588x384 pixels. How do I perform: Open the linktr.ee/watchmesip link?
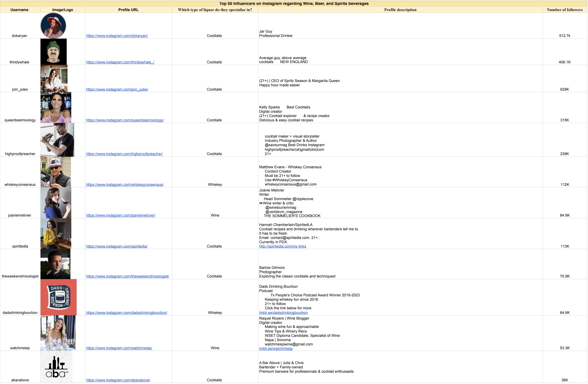(x=276, y=348)
